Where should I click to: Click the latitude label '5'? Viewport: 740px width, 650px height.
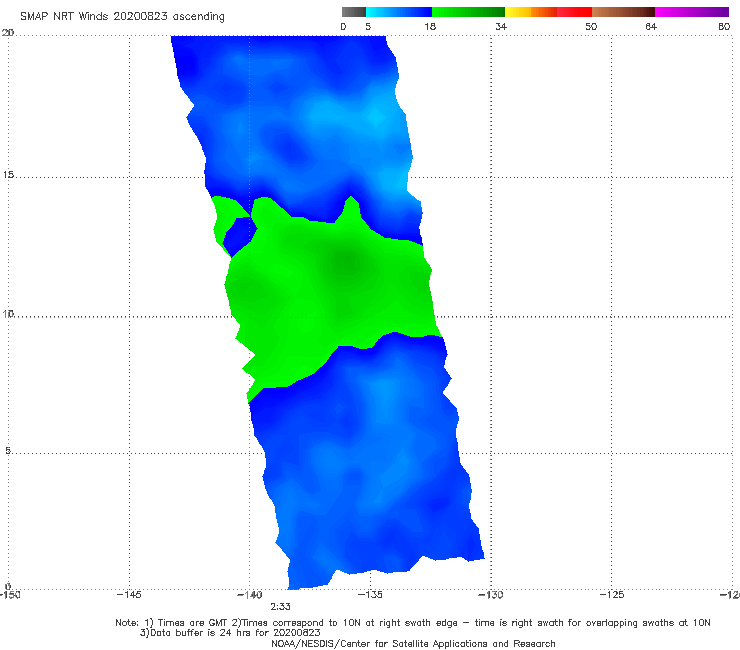pos(8,451)
